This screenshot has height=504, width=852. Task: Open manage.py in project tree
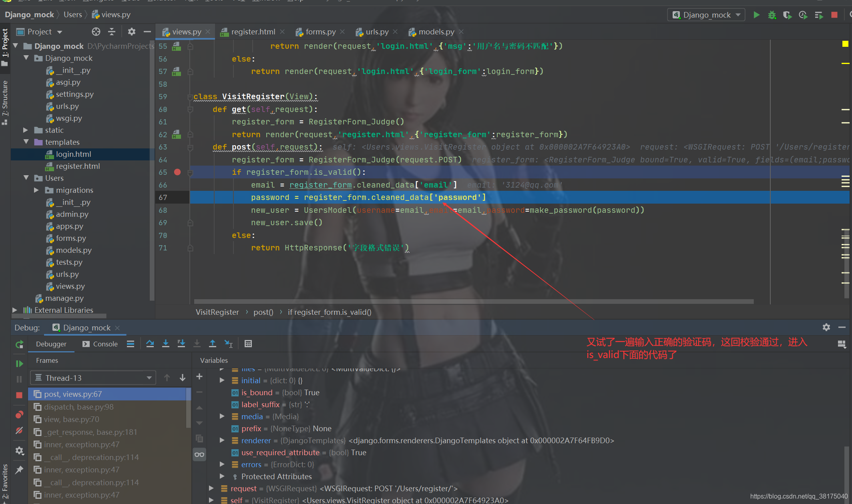64,298
